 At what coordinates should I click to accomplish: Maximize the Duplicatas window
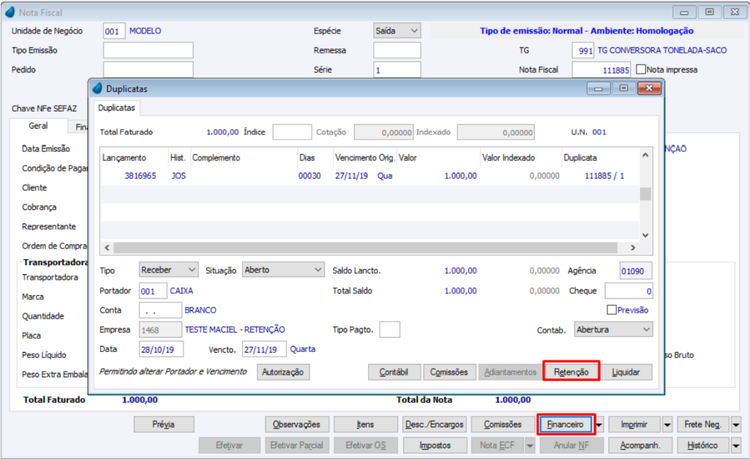pyautogui.click(x=623, y=88)
